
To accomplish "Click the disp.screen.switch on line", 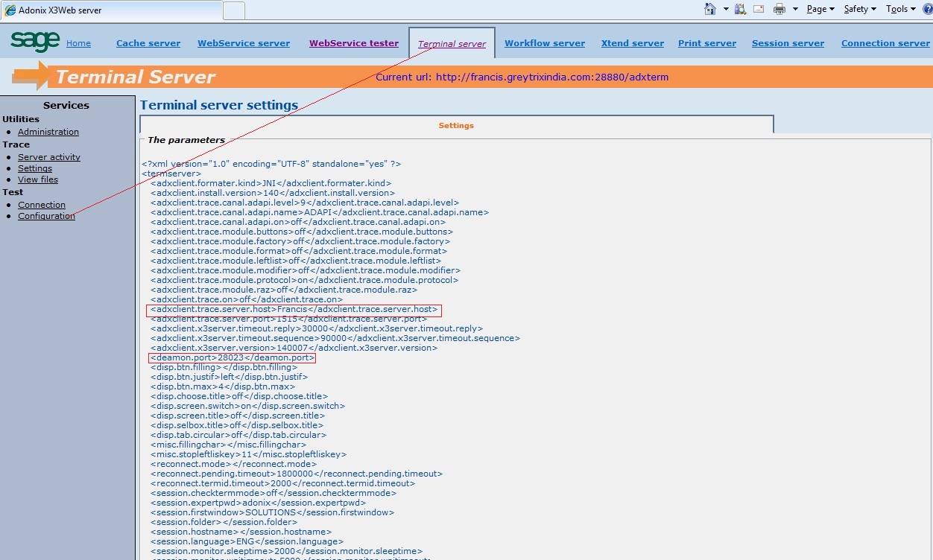I will [x=247, y=406].
